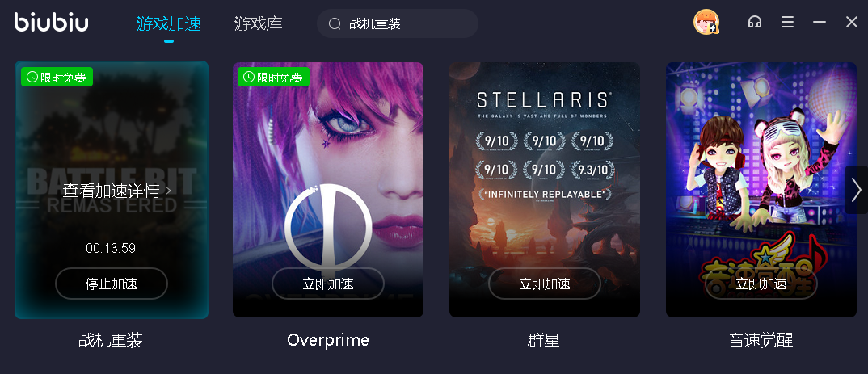Select the Stellaris game cover
Screen dimensions: 868x374
545,190
